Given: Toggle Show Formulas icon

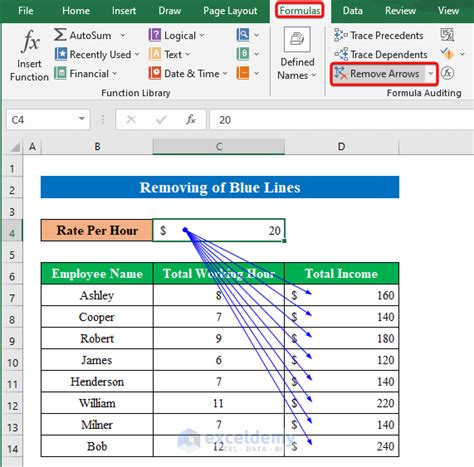Looking at the screenshot, I should click(447, 35).
